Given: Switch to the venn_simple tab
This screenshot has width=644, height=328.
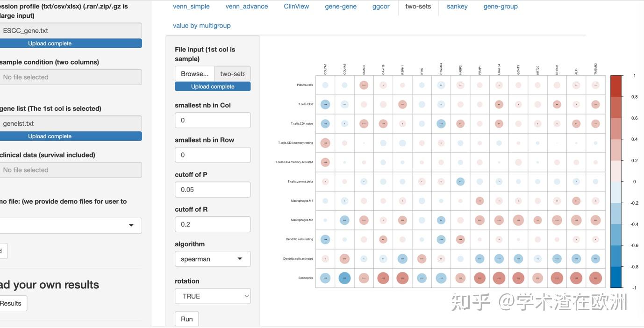Looking at the screenshot, I should (191, 6).
